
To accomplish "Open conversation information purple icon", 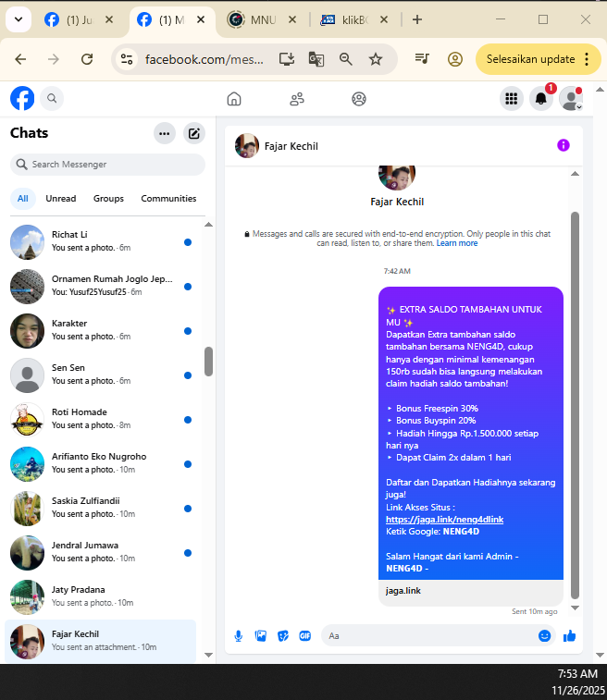I will [564, 145].
